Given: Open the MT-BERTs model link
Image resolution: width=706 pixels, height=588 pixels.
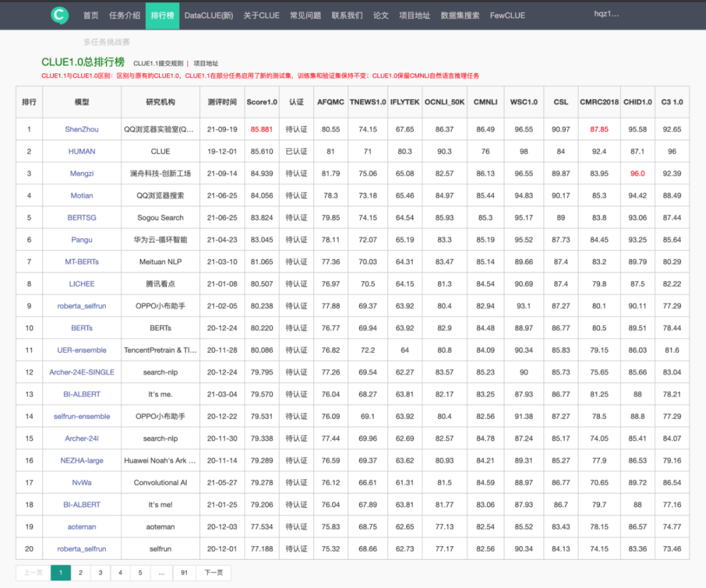Looking at the screenshot, I should pyautogui.click(x=82, y=262).
